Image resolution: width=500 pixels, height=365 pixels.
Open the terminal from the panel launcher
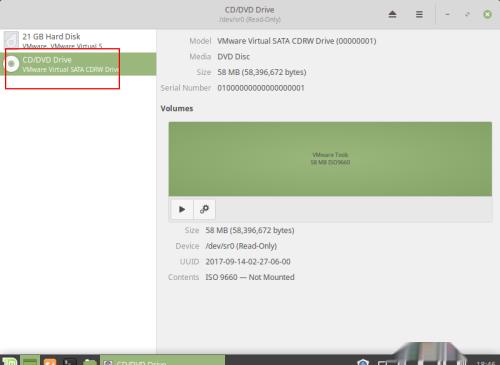[70, 361]
